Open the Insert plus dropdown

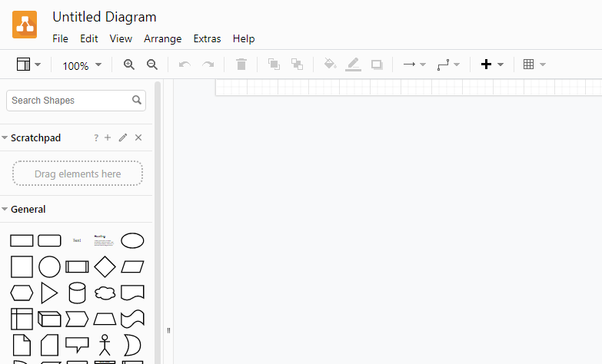(492, 65)
